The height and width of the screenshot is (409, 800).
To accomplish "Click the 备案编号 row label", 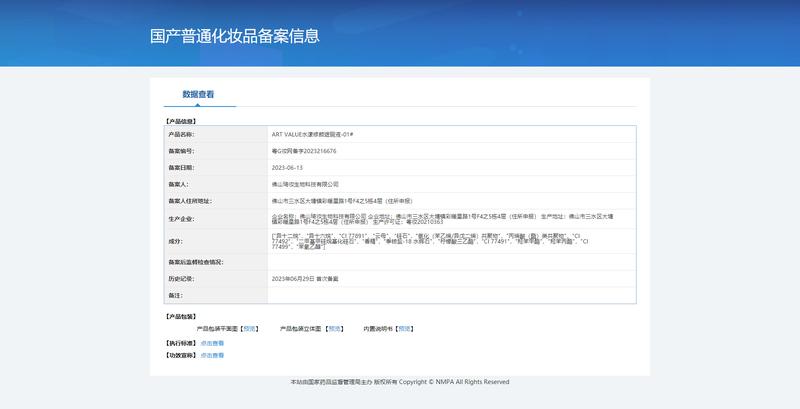I will click(181, 151).
